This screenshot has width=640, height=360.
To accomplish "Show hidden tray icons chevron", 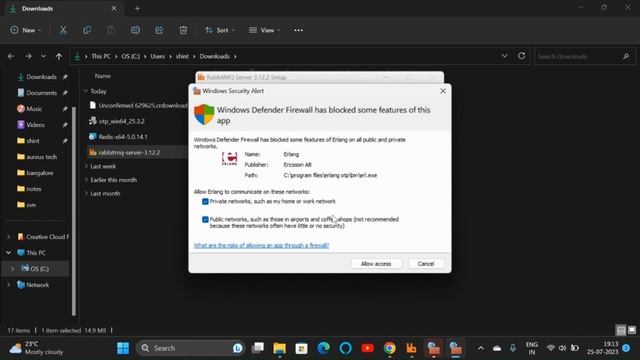I will click(x=481, y=348).
